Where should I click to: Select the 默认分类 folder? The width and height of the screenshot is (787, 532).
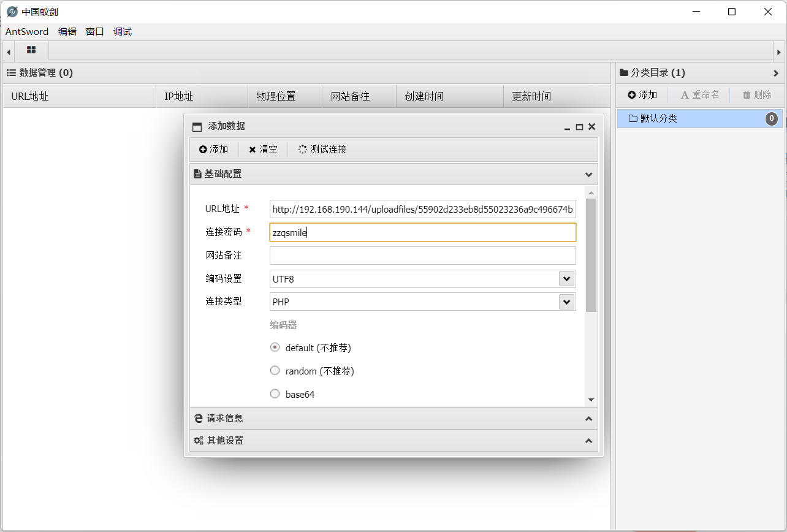[x=699, y=119]
